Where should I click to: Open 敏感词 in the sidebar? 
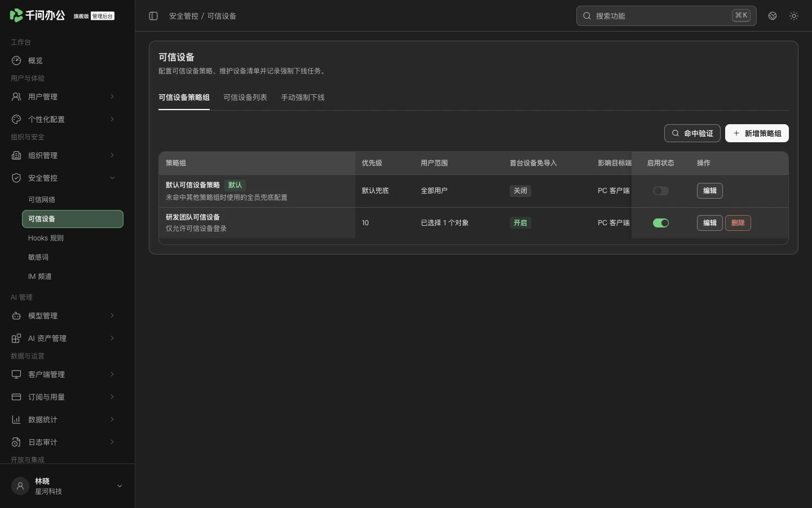click(x=73, y=257)
